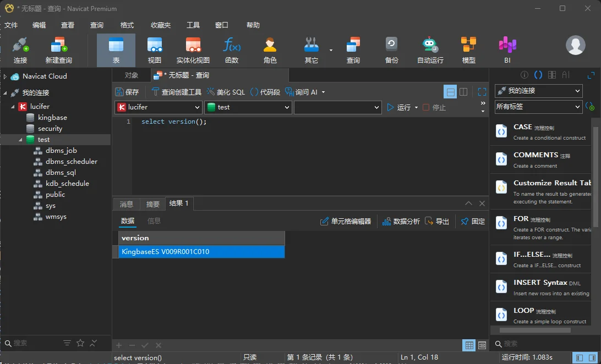The height and width of the screenshot is (364, 601).
Task: Toggle full screen editor mode icon
Action: coord(482,92)
